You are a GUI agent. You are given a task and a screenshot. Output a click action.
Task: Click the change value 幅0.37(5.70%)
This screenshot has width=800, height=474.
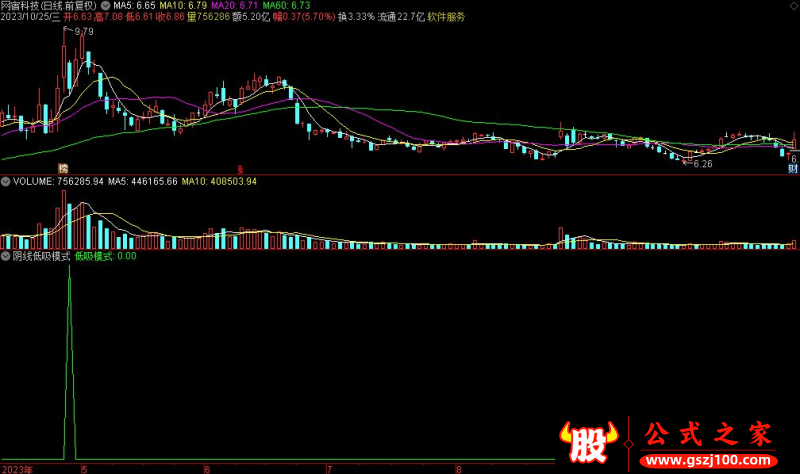[x=304, y=17]
